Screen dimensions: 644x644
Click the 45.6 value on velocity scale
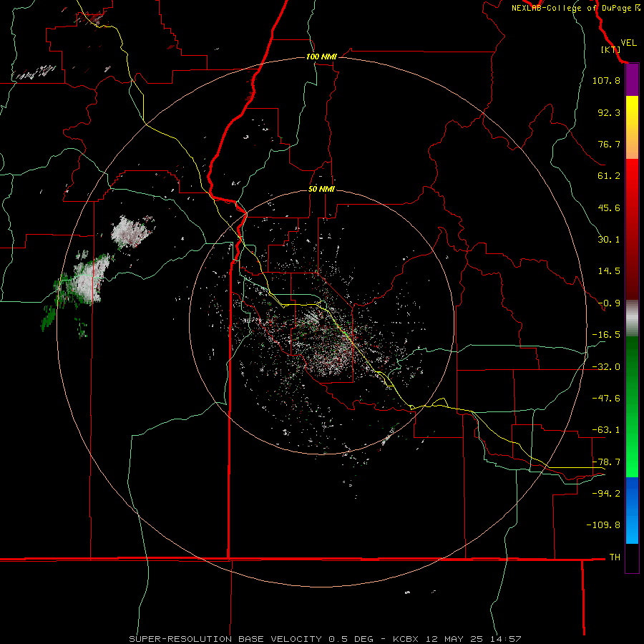(x=609, y=208)
